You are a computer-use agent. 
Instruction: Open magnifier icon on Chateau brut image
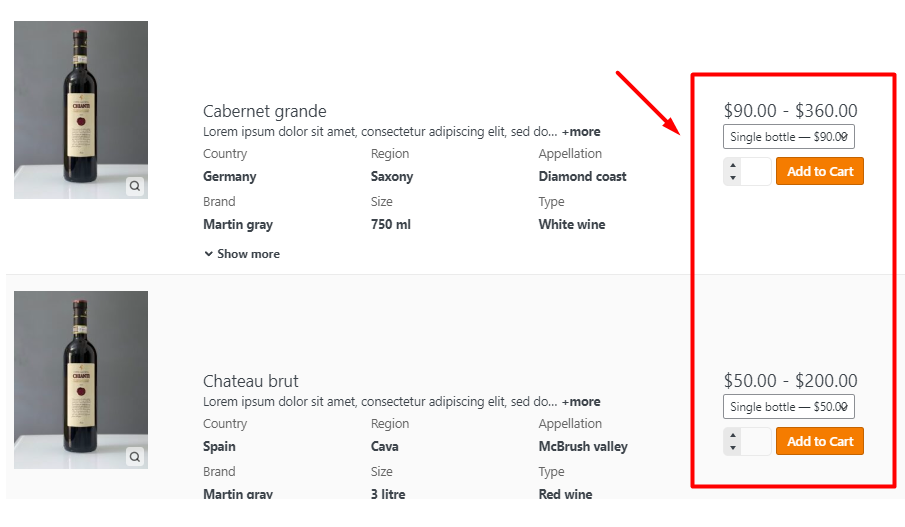[134, 457]
